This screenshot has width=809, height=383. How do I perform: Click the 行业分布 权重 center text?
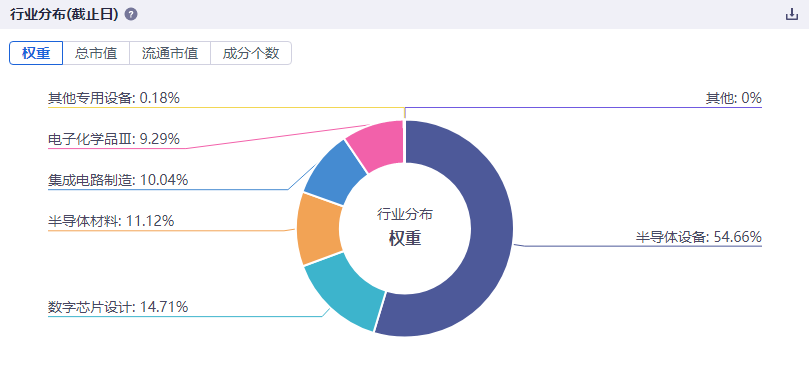[405, 227]
